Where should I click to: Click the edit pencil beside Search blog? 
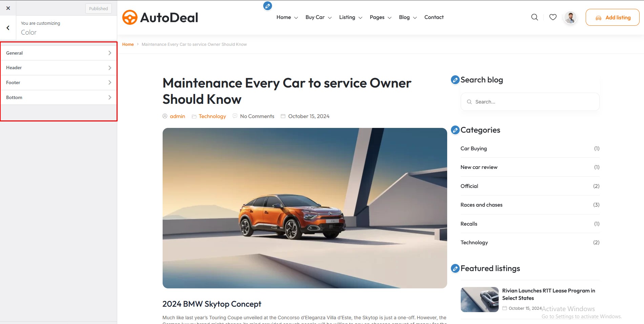coord(455,80)
